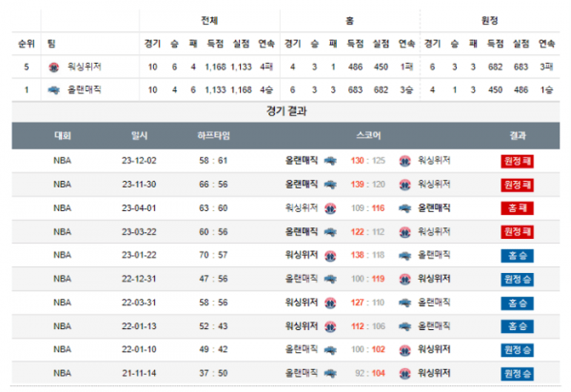
Task: Click the 일시 date column header
Action: coord(139,136)
